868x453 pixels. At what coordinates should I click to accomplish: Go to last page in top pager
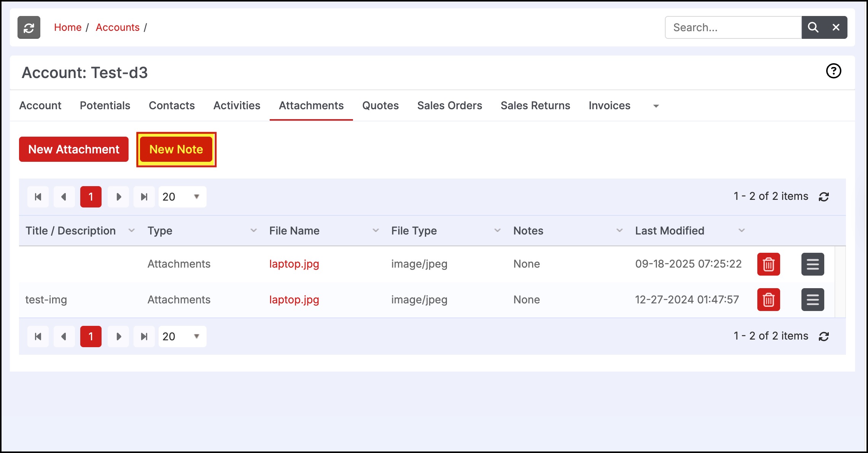144,197
